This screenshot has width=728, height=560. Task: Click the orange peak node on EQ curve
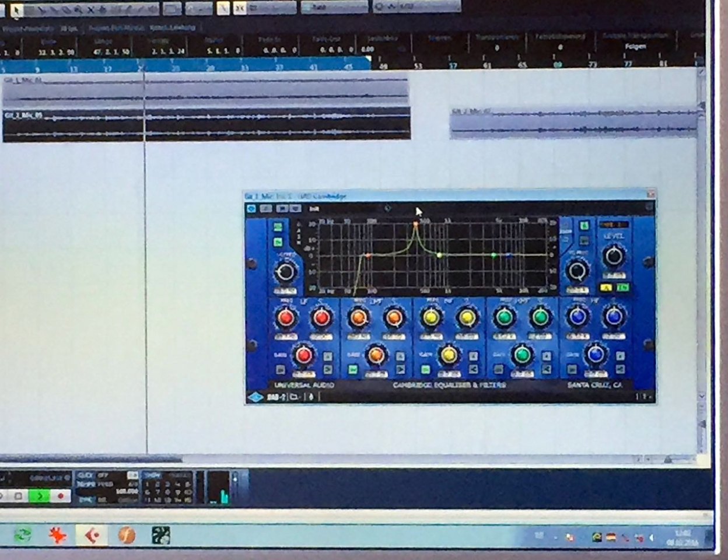coord(415,224)
